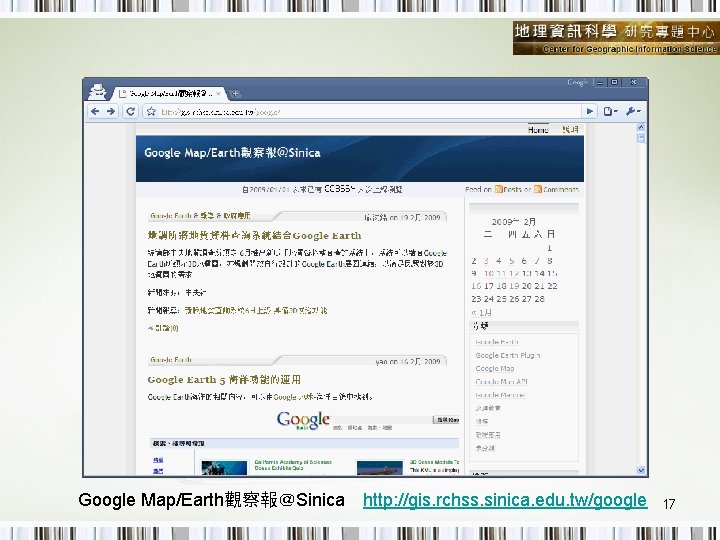Click the browser Back arrow button

pyautogui.click(x=95, y=112)
